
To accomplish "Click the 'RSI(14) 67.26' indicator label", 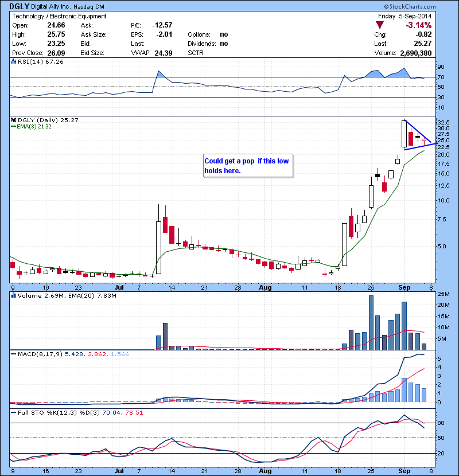I will 41,61.
